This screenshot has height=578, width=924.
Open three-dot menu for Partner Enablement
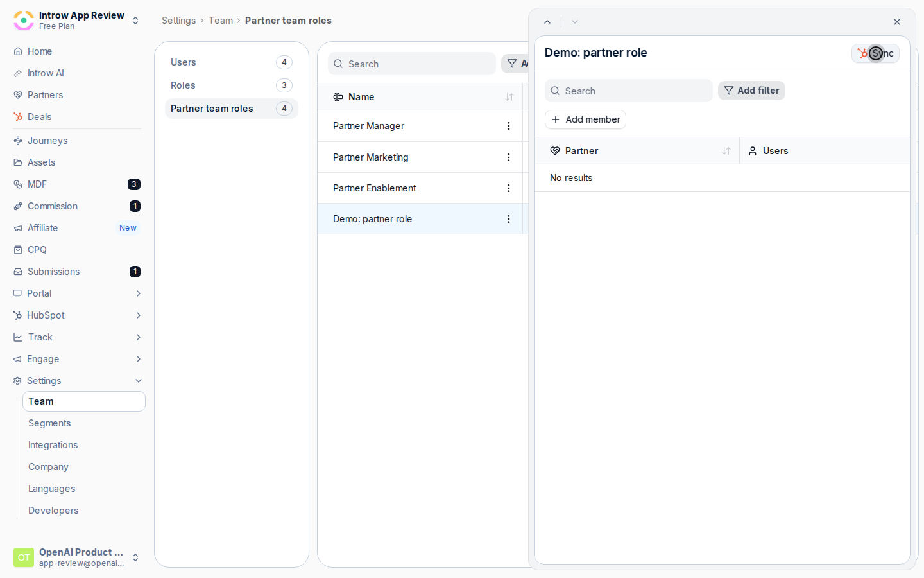[x=509, y=188]
